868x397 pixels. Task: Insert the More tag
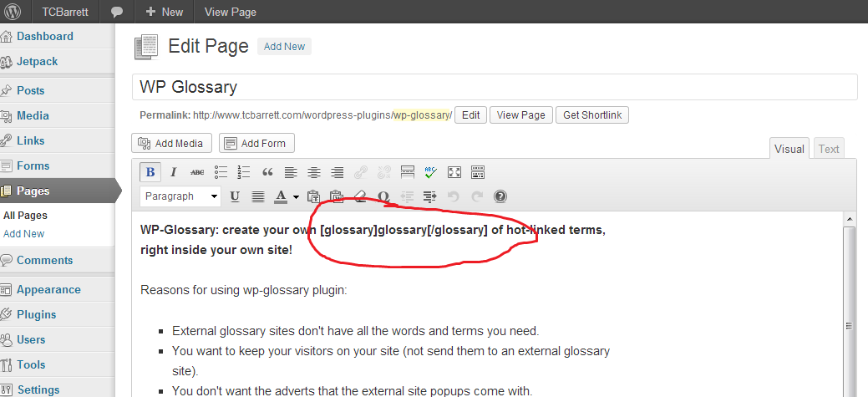[408, 172]
